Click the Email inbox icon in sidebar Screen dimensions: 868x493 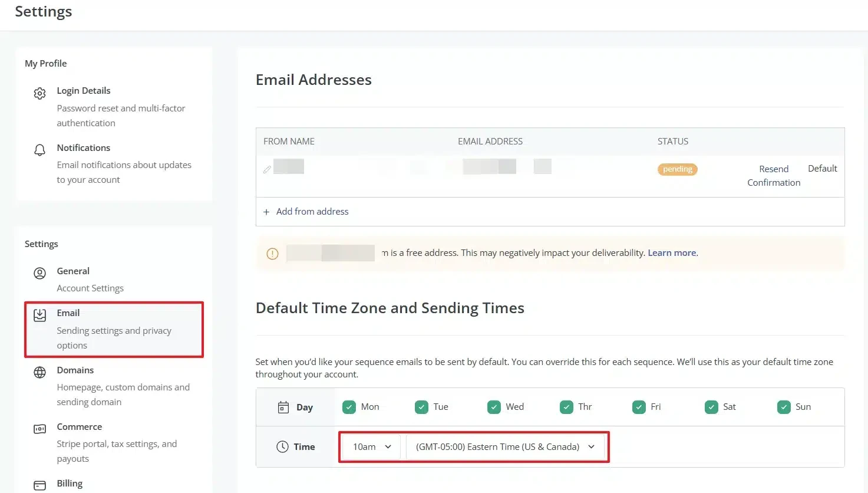coord(39,315)
